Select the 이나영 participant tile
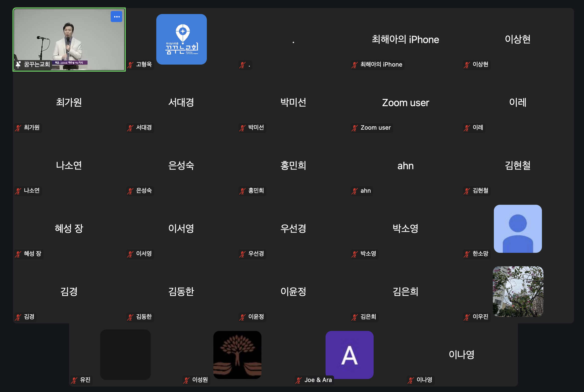The image size is (584, 392). pos(462,355)
